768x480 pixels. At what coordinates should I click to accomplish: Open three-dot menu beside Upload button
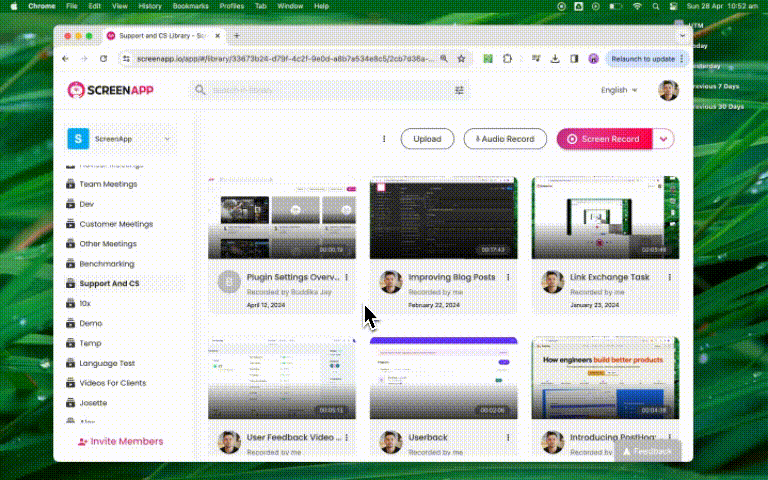384,139
